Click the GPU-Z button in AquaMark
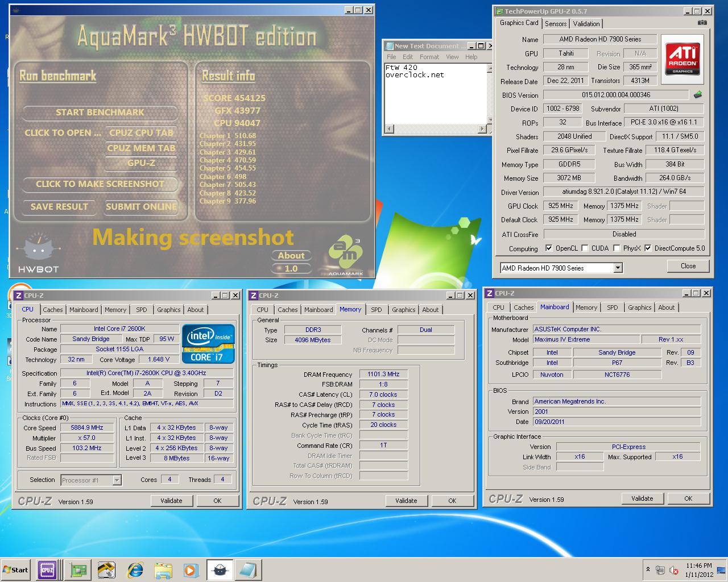Screen dimensions: 728x582 point(141,163)
